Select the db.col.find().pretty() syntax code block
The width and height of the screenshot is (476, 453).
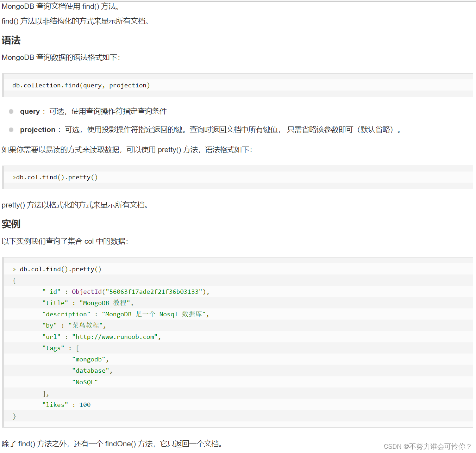point(55,177)
